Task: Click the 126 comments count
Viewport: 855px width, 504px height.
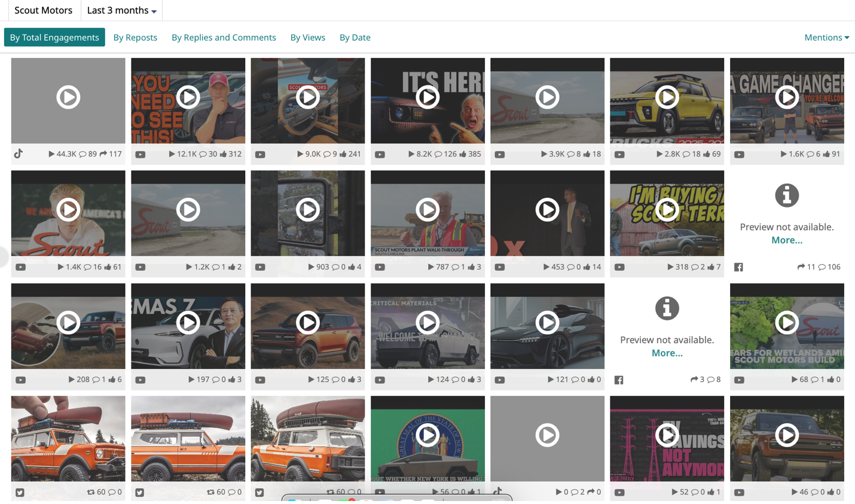Action: 445,154
